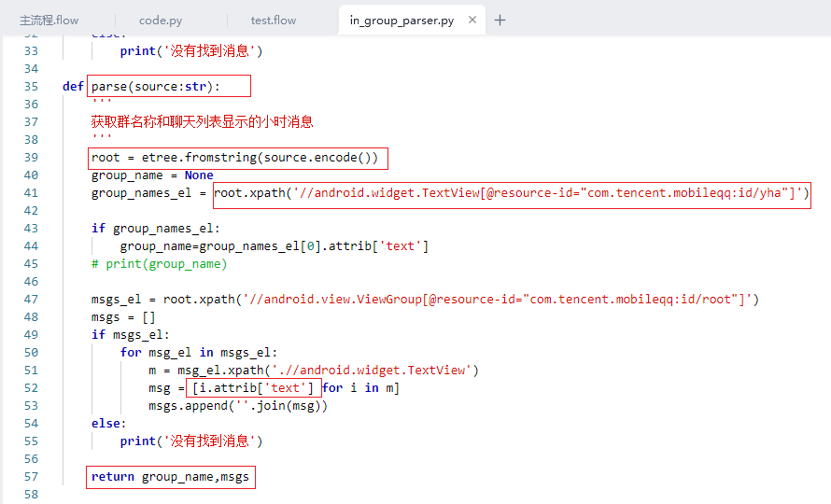The image size is (831, 504).
Task: Place cursor on the parse function definition
Action: coord(155,87)
